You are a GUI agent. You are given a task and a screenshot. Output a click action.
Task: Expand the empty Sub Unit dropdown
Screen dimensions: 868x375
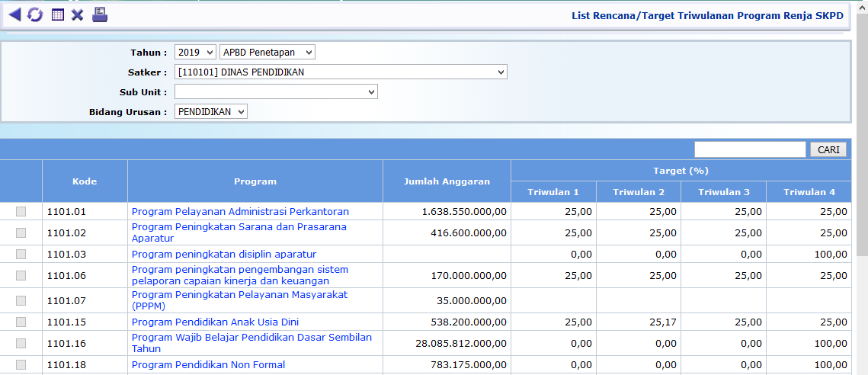click(x=276, y=92)
